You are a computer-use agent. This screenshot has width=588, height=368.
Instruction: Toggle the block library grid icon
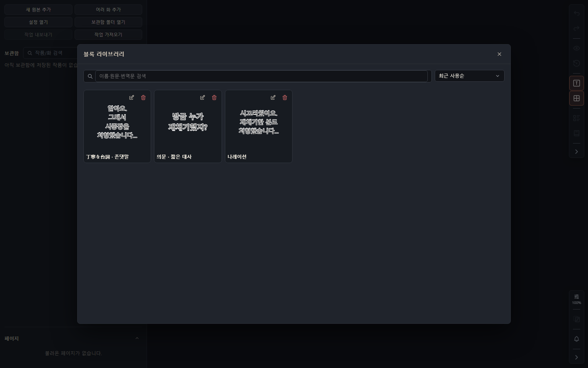(x=577, y=98)
